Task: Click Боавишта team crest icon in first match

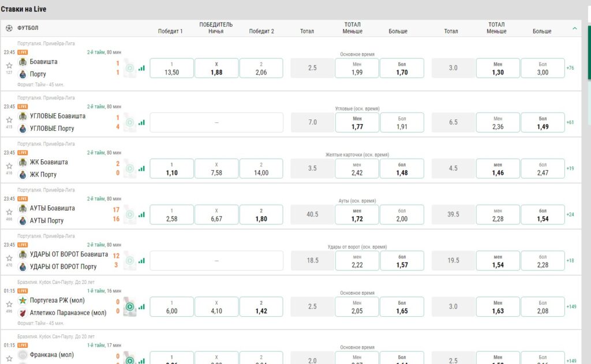Action: click(x=23, y=62)
